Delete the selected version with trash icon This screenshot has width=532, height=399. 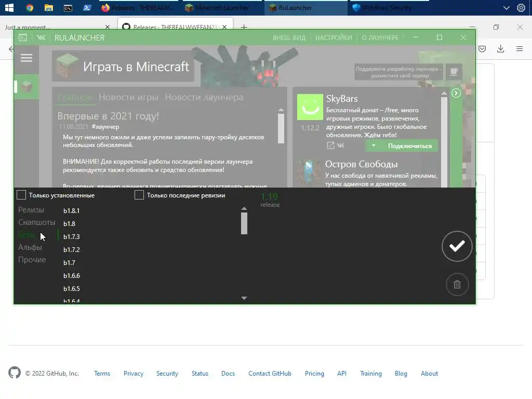(x=457, y=284)
